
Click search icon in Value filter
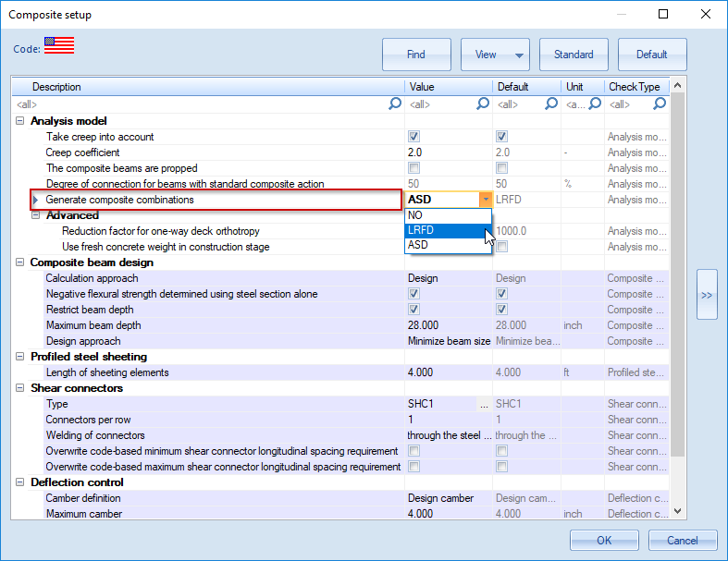482,104
